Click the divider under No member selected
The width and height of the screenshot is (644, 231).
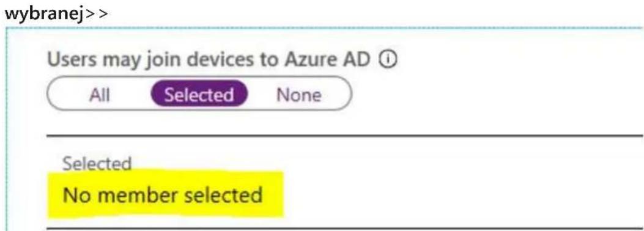click(x=345, y=227)
